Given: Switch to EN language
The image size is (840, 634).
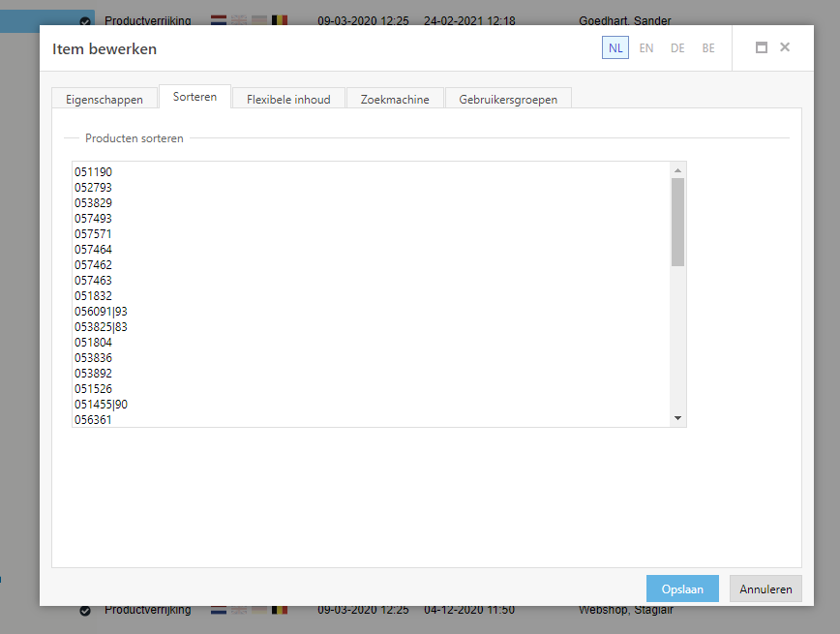Looking at the screenshot, I should tap(646, 47).
